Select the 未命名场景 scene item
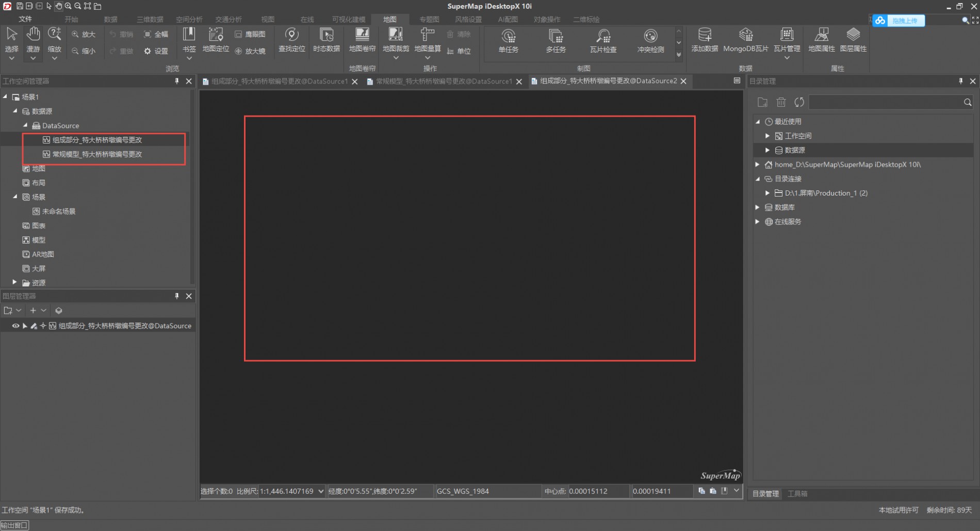980x531 pixels. pyautogui.click(x=54, y=211)
